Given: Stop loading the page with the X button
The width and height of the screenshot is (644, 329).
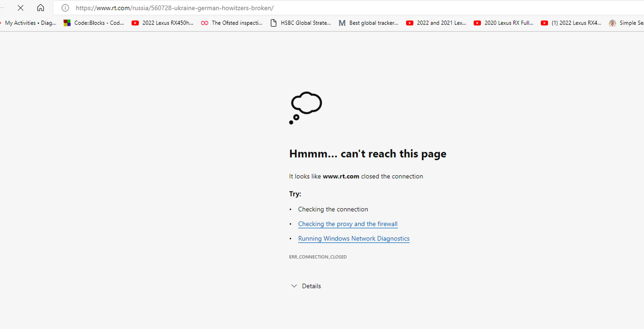Looking at the screenshot, I should click(x=21, y=8).
